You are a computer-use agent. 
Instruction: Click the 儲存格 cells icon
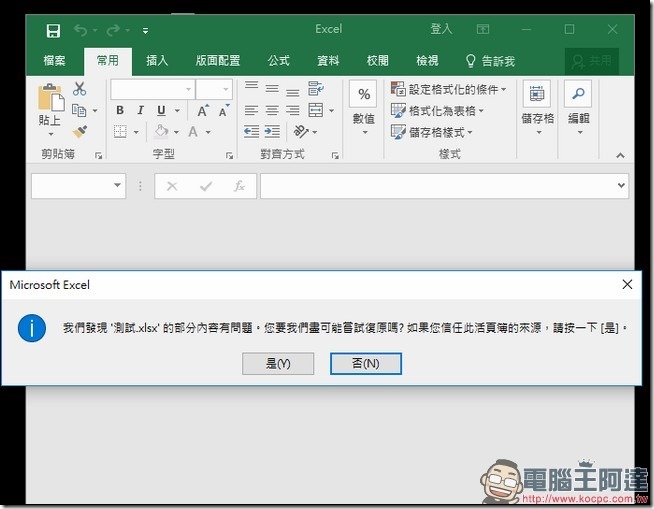[x=537, y=94]
